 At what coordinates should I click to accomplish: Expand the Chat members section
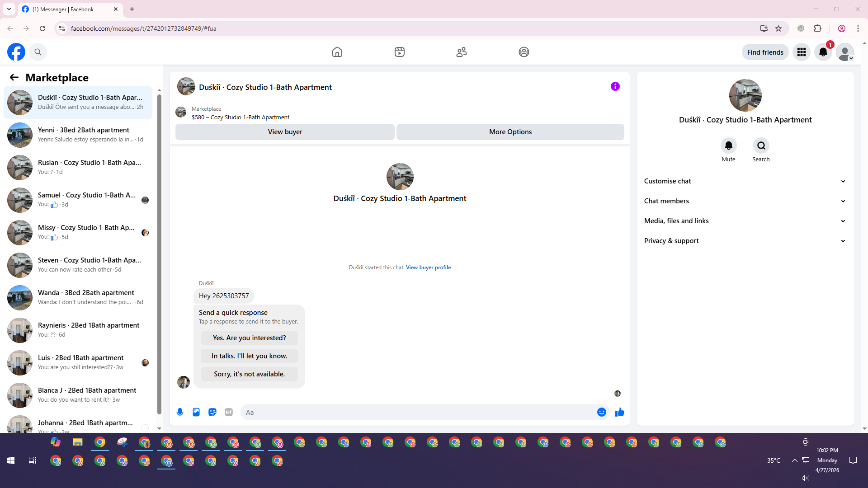pos(745,201)
